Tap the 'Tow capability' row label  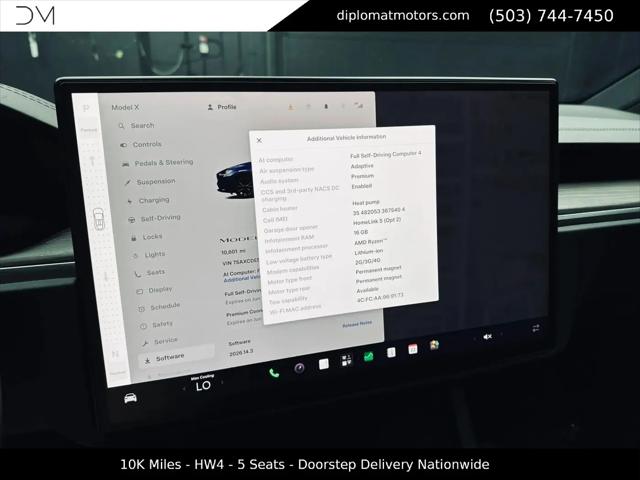pos(288,300)
